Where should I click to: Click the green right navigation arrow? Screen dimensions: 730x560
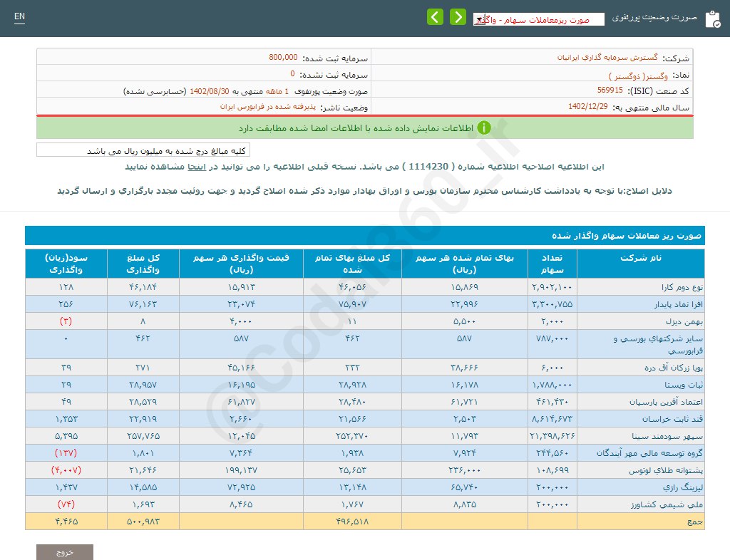click(x=458, y=16)
